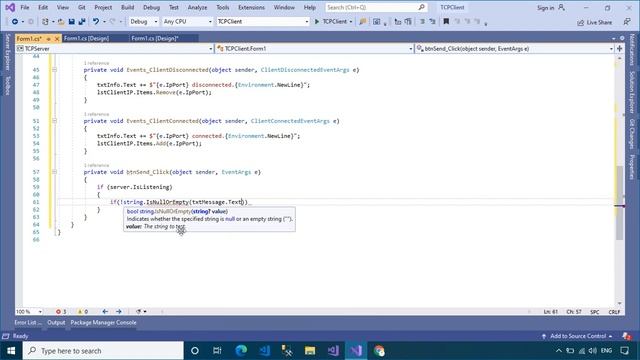Click the taskbar search field
This screenshot has width=640, height=360.
[103, 351]
